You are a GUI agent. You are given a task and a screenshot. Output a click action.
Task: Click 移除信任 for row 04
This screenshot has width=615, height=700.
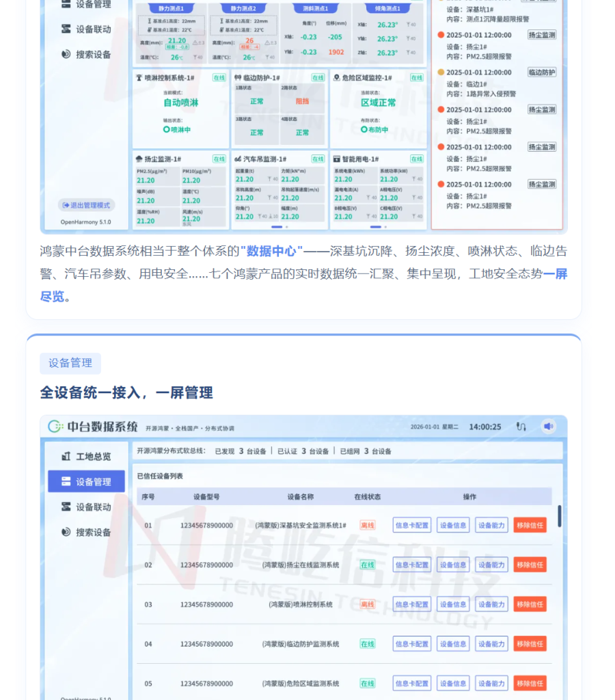[530, 644]
